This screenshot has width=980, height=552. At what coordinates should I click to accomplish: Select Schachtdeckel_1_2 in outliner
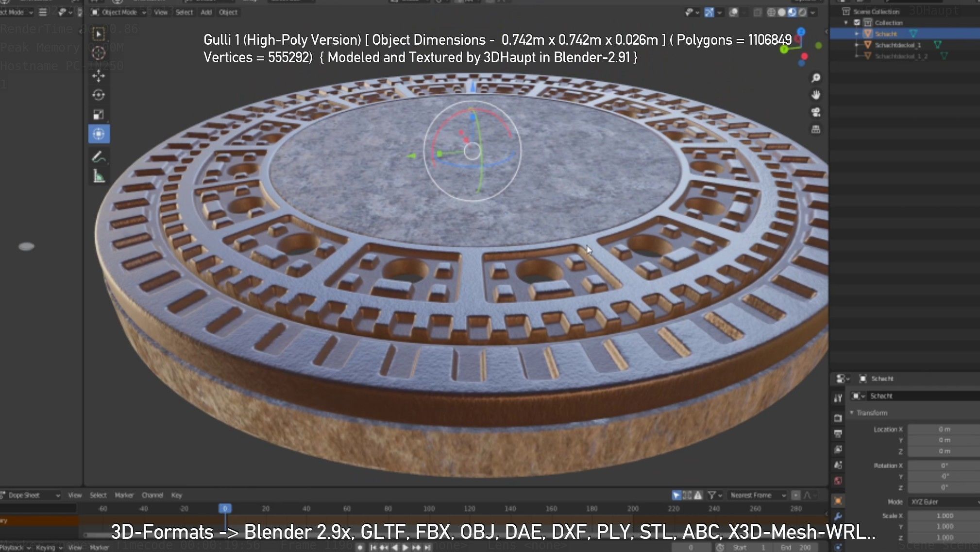pos(901,56)
